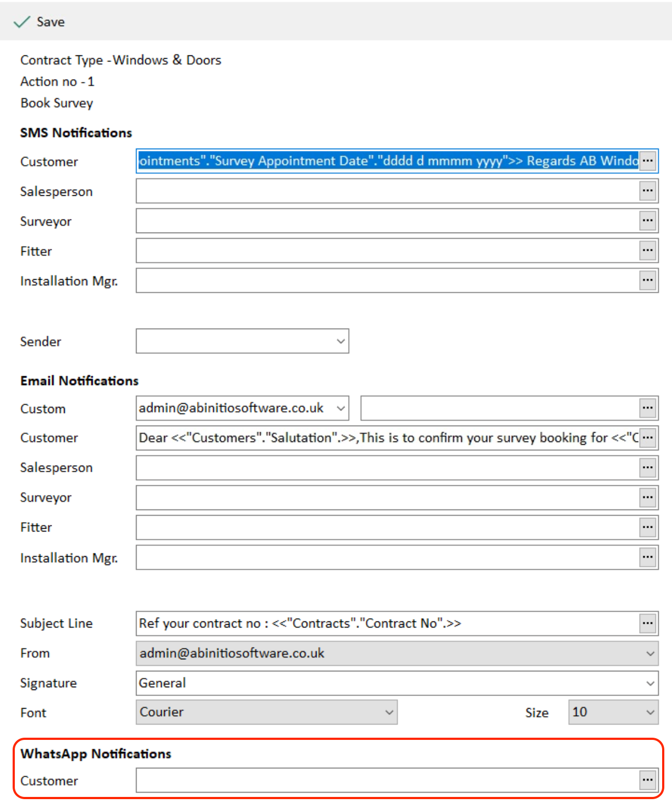Open the Installation Mgr. SMS message editor
Screen dimensions: 672x809
pos(647,280)
